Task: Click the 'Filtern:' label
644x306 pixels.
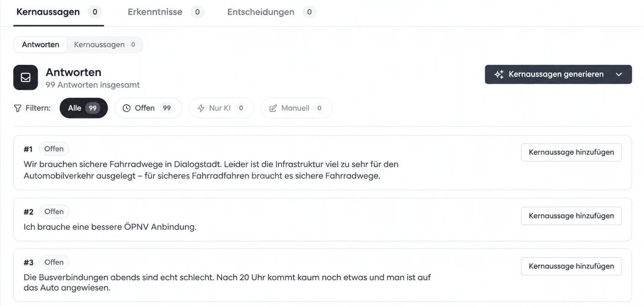Action: (x=38, y=108)
